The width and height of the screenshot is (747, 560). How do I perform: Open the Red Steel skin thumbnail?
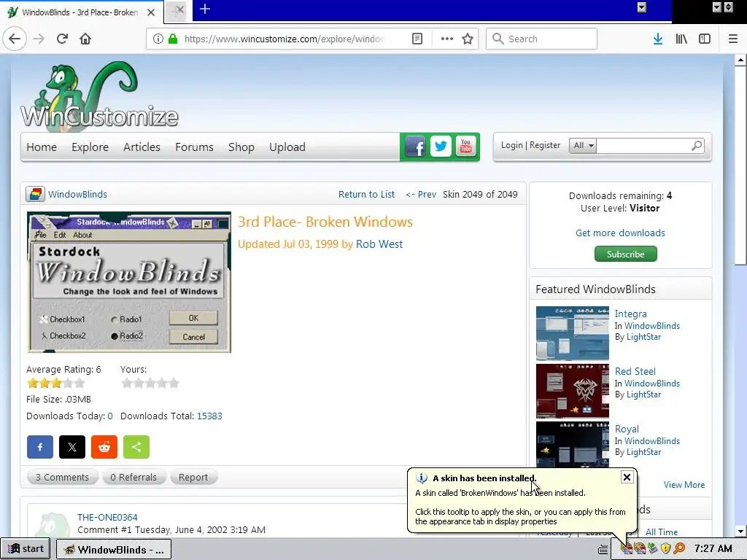pyautogui.click(x=572, y=391)
